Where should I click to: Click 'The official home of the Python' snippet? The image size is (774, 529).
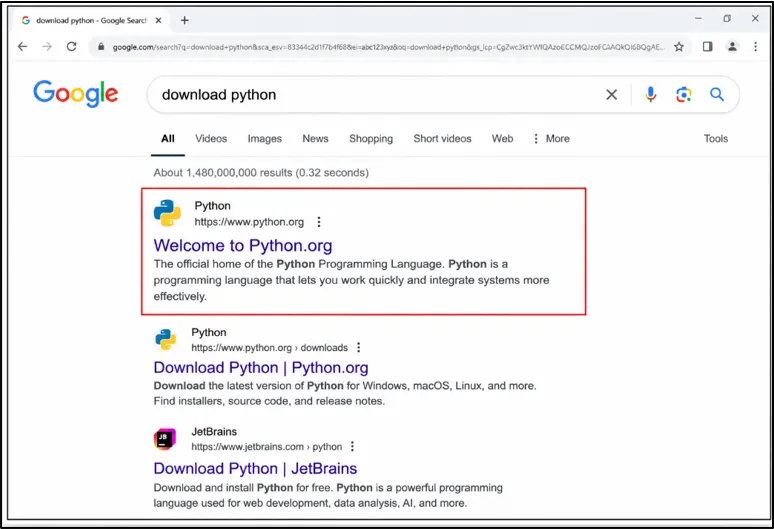pos(351,280)
